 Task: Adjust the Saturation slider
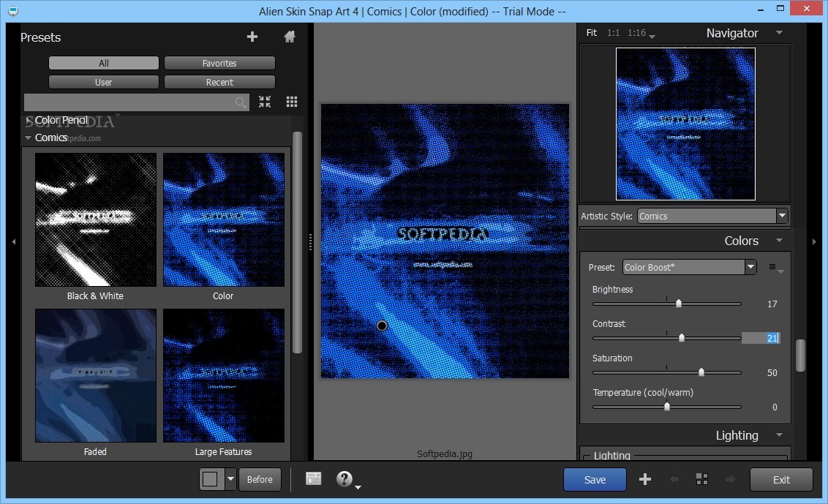point(701,372)
